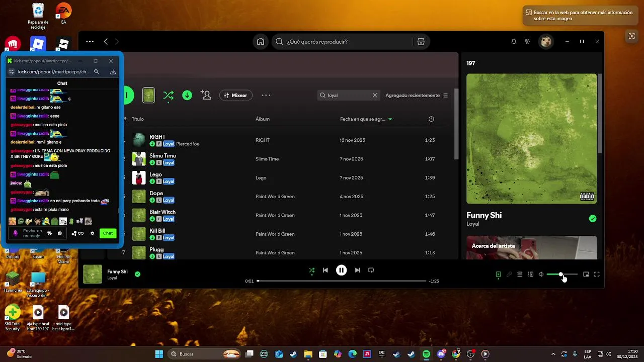The height and width of the screenshot is (362, 644).
Task: Click the 7TV icon in Kick chat
Action: coord(49,233)
